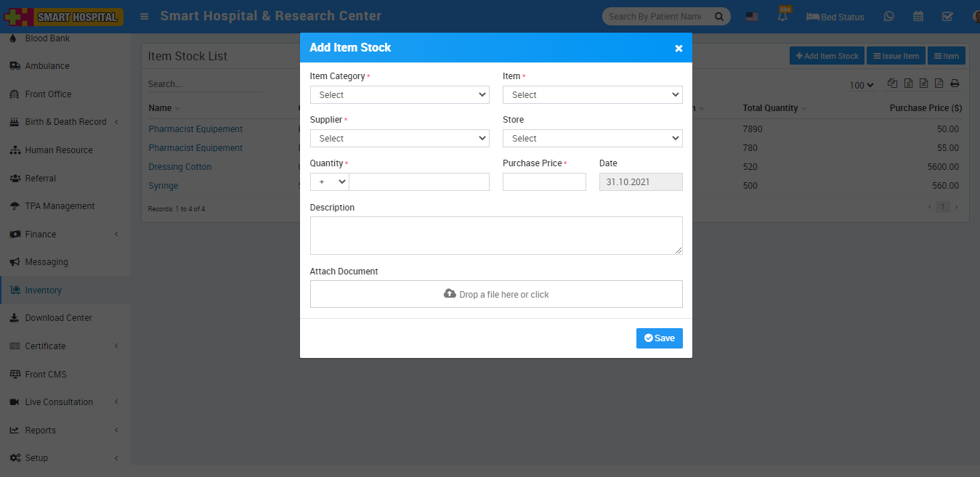Expand the Store select dropdown
Image resolution: width=980 pixels, height=477 pixels.
click(592, 139)
